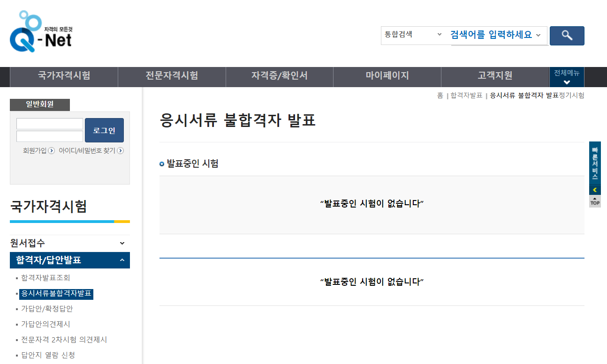Open the 통합검색 search category dropdown
The image size is (607, 364).
pyautogui.click(x=413, y=35)
